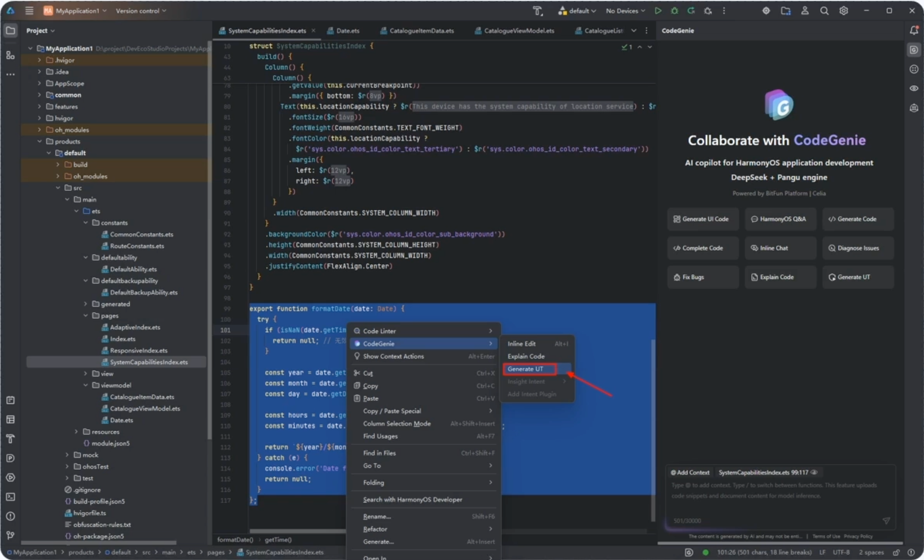Viewport: 924px width, 560px height.
Task: Open the search everywhere magnifier icon
Action: 824,11
